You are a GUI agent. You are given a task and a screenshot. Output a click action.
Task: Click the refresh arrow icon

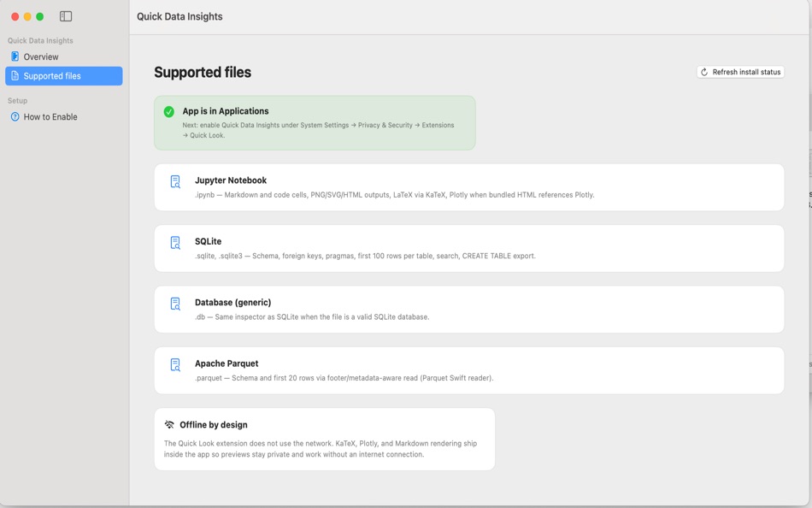(704, 72)
